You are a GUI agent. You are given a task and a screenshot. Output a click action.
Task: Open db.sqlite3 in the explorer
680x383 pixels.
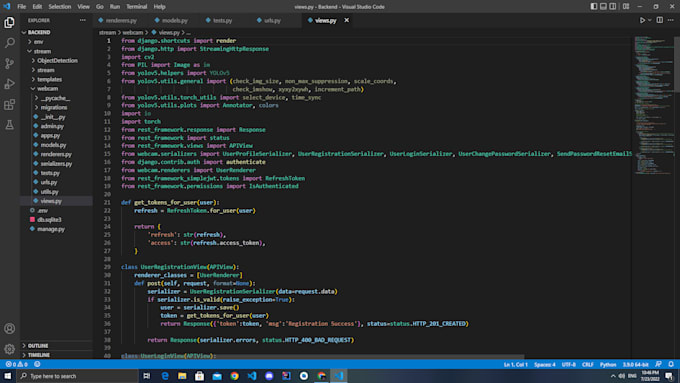tap(49, 220)
